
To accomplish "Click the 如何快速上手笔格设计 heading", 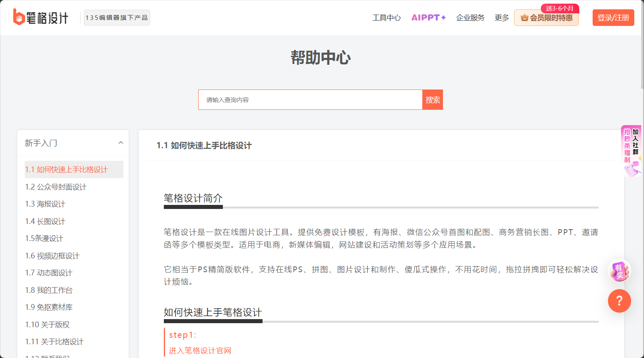I will [213, 312].
